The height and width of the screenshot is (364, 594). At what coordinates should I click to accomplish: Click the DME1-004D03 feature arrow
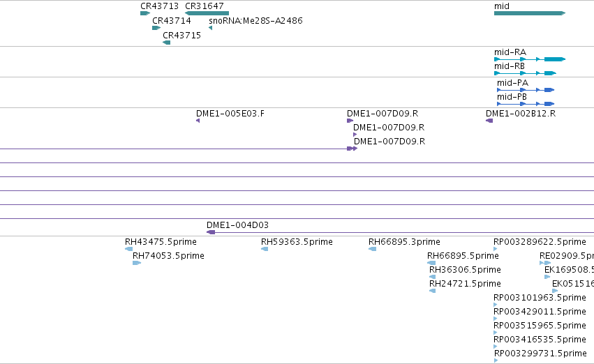[x=211, y=232]
